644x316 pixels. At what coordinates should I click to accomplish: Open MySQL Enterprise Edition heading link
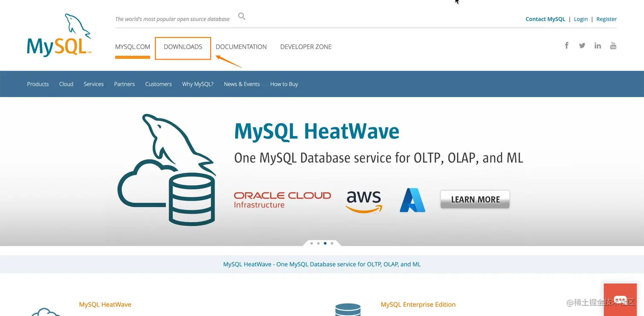418,305
